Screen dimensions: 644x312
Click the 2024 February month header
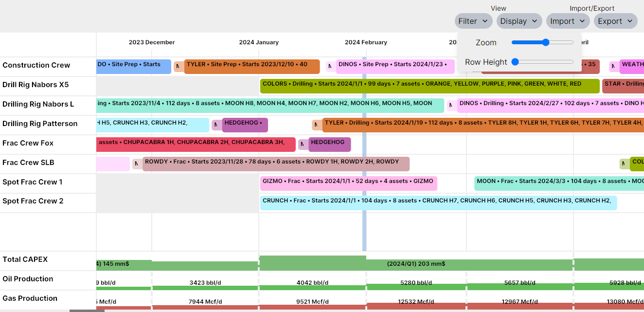[x=366, y=42]
